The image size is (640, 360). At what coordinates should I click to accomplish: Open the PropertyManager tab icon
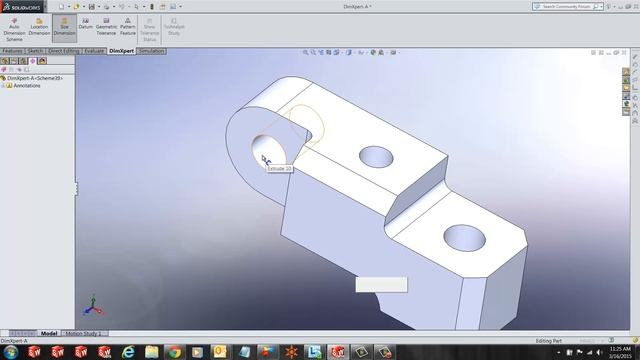(14, 61)
